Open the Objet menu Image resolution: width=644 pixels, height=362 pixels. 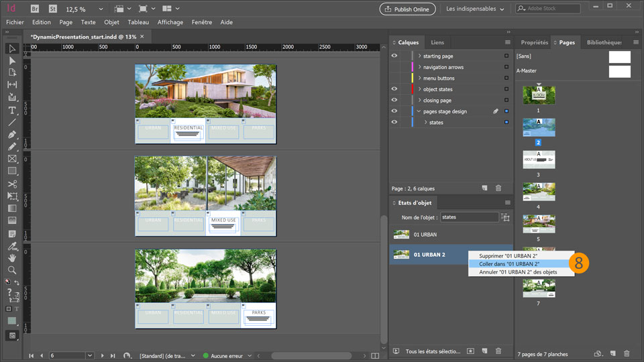(111, 22)
